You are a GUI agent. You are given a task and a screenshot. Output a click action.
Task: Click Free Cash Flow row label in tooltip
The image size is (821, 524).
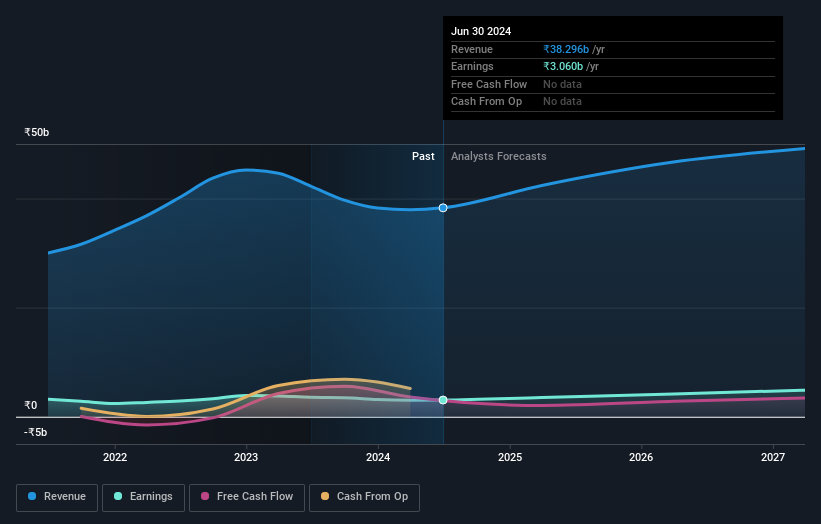489,84
